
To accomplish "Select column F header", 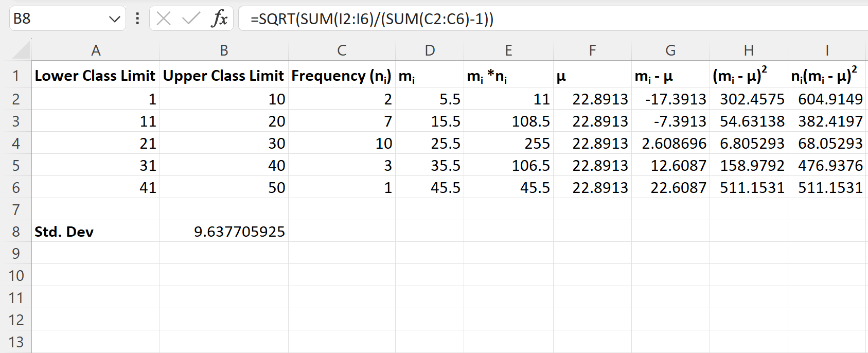I will [592, 50].
